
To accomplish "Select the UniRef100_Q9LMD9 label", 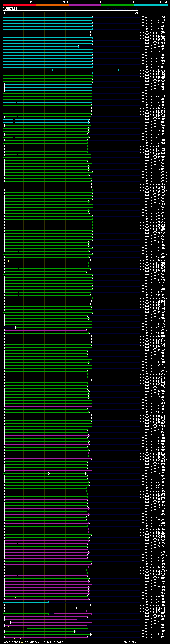I will tap(152, 353).
